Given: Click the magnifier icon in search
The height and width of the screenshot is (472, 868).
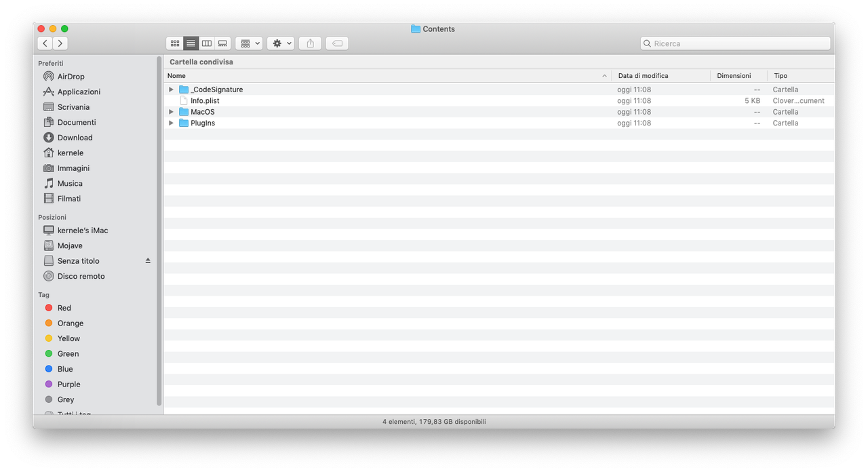Looking at the screenshot, I should [x=647, y=43].
